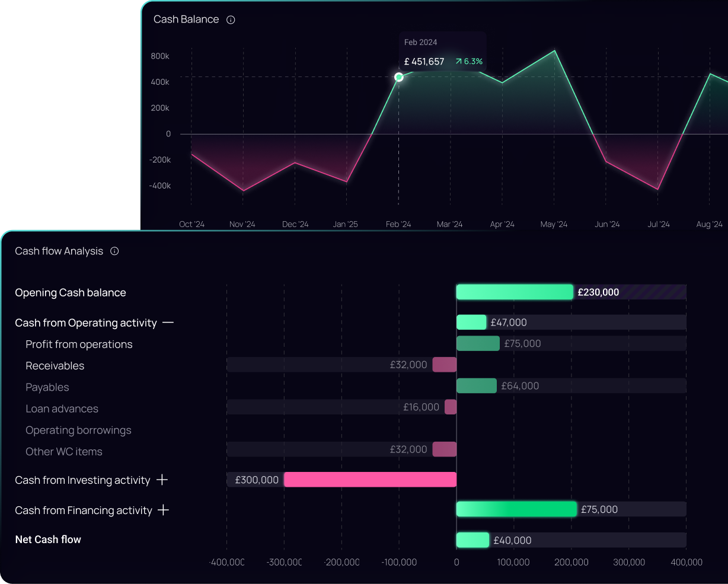Click the Receivables £32,000 bar
This screenshot has height=584, width=728.
[x=445, y=365]
